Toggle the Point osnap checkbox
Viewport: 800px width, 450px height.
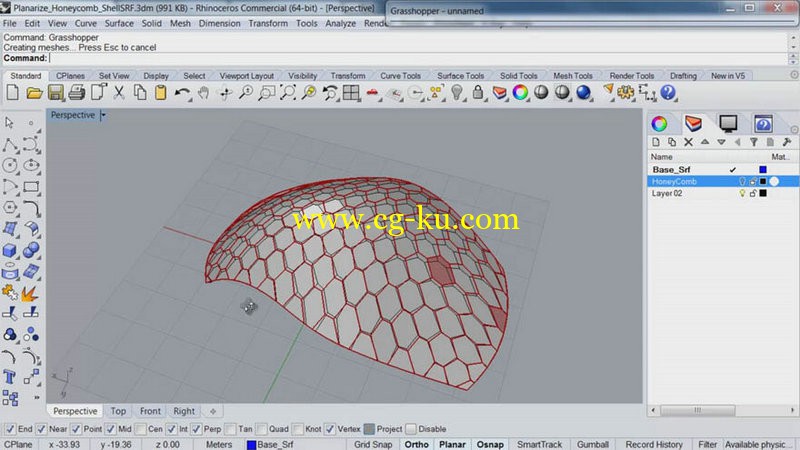pyautogui.click(x=76, y=429)
